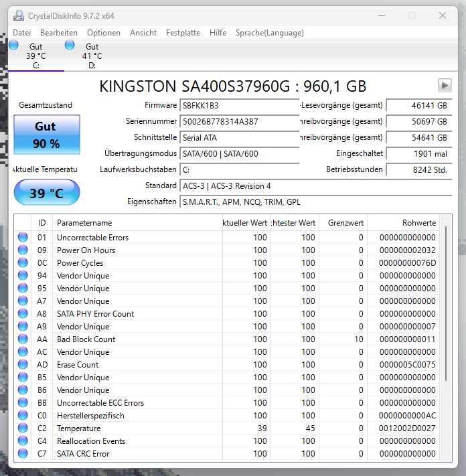Screen dimensions: 466x476
Task: Click the ID column header
Action: (x=42, y=223)
